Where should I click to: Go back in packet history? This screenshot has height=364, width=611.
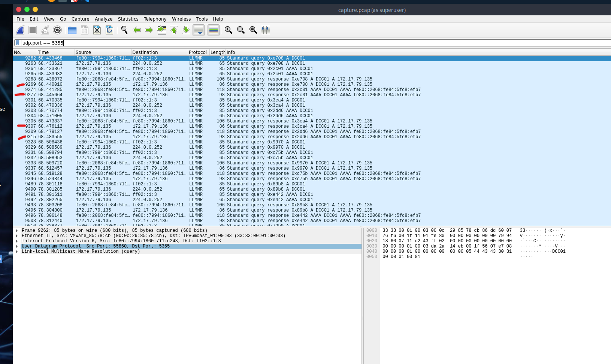coord(137,30)
